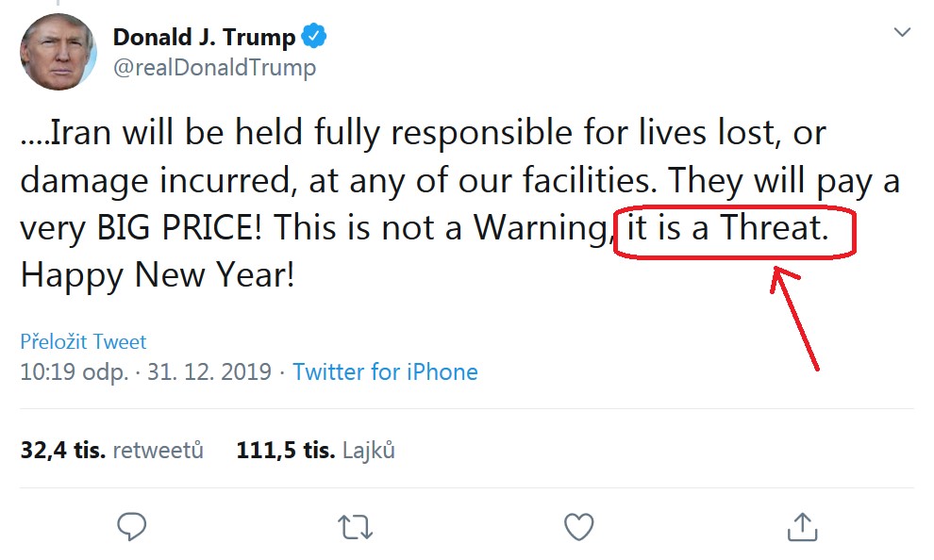Open the Donald J. Trump display name
Screen dimensions: 934x560
point(205,38)
